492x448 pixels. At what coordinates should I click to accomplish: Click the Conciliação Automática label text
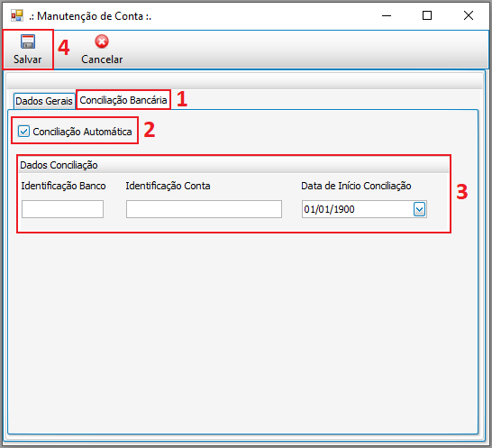coord(82,132)
